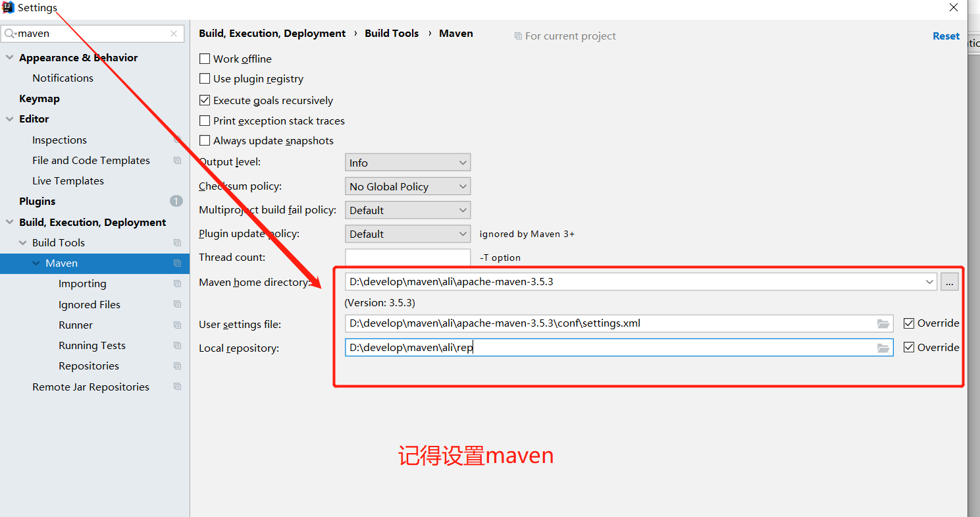This screenshot has width=980, height=517.
Task: Click the maven settings search field
Action: click(x=92, y=34)
